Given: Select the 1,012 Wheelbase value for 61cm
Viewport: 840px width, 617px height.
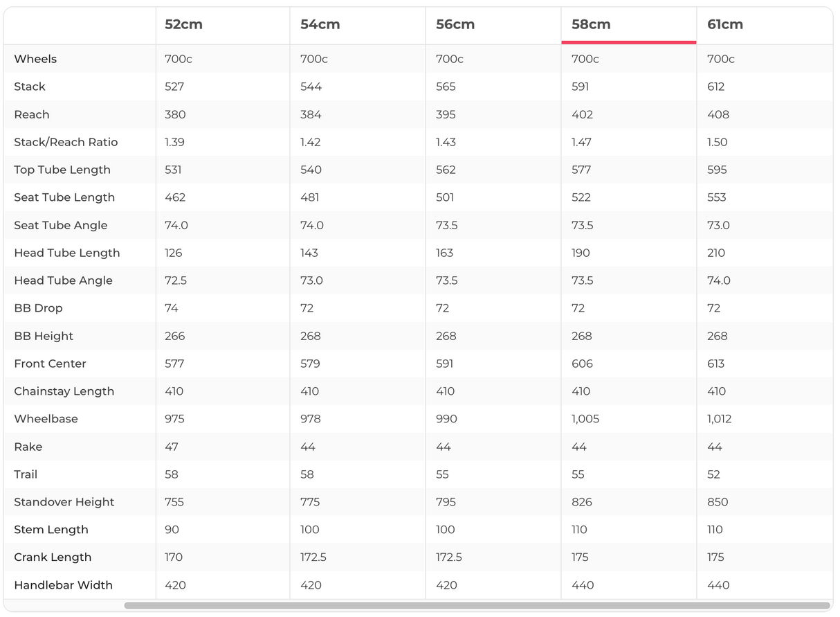Looking at the screenshot, I should coord(719,419).
